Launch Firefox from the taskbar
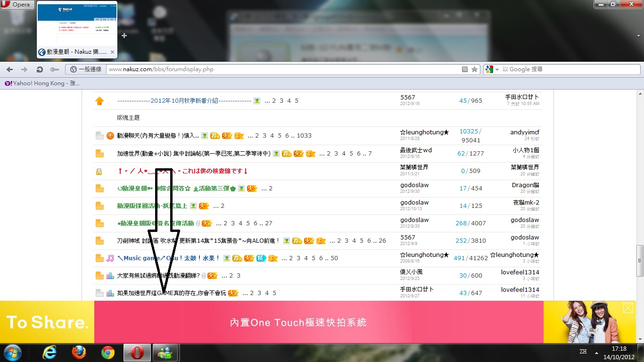Viewport: 644px width, 362px height. tap(79, 353)
